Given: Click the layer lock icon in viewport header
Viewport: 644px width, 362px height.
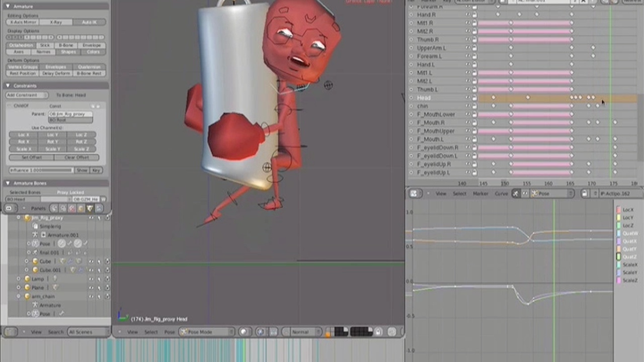Looking at the screenshot, I should coord(378,332).
